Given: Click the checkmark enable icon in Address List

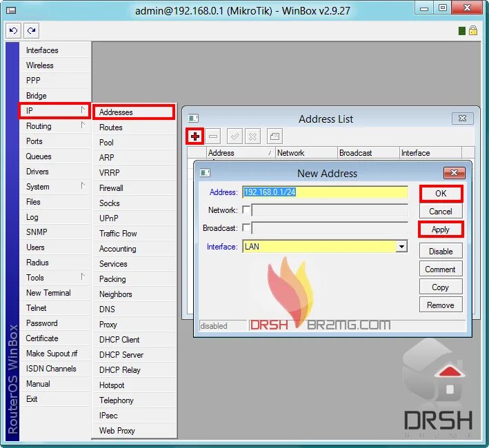Looking at the screenshot, I should point(234,136).
